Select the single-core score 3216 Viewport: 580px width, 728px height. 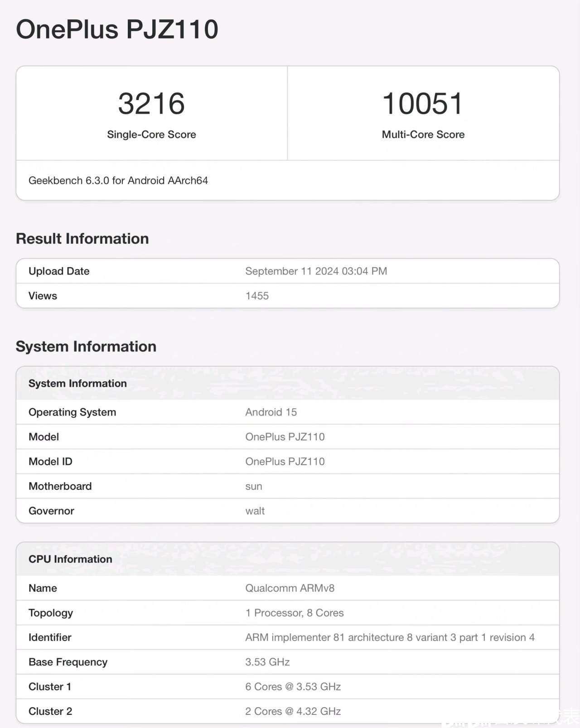(151, 103)
